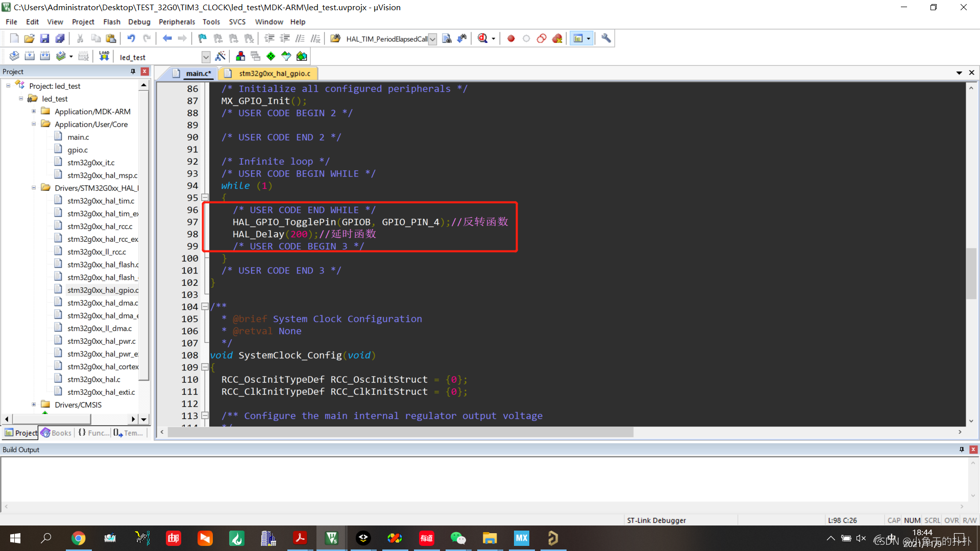Select gpio.c in the project tree
The height and width of the screenshot is (551, 980).
point(77,149)
